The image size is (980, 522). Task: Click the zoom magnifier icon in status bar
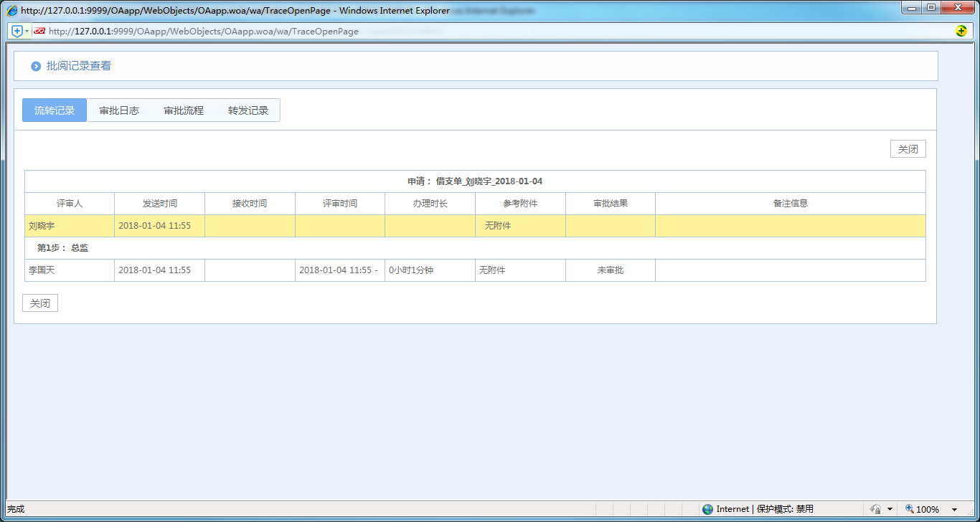(910, 509)
